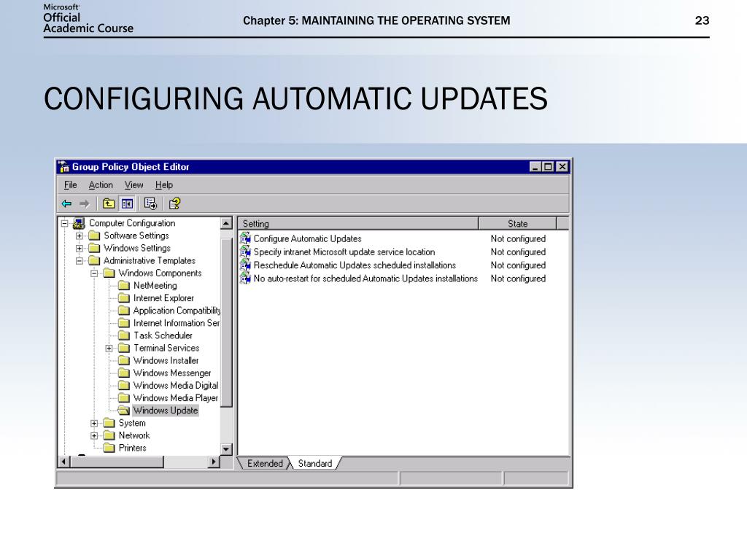
Task: Minimize the Group Policy Object Editor window
Action: [535, 167]
